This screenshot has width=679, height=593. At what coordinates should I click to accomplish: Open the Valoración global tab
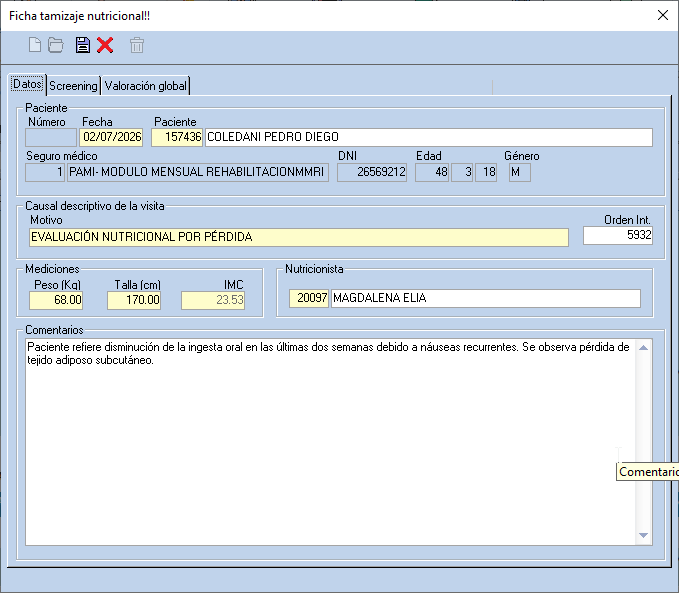(x=146, y=86)
